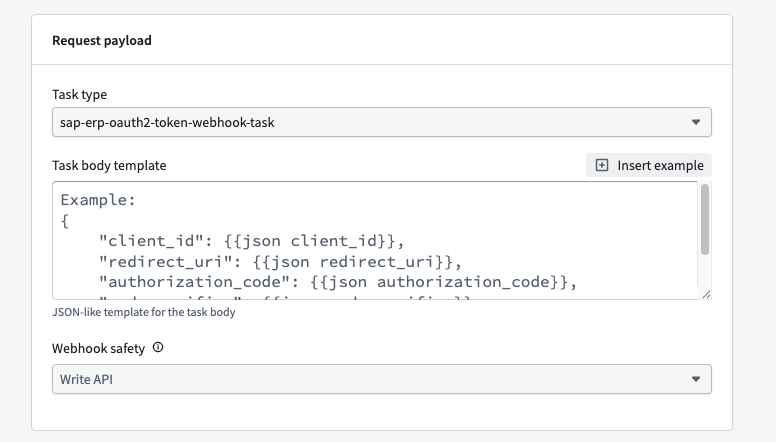Click the Task type dropdown caret arrow

tap(696, 122)
